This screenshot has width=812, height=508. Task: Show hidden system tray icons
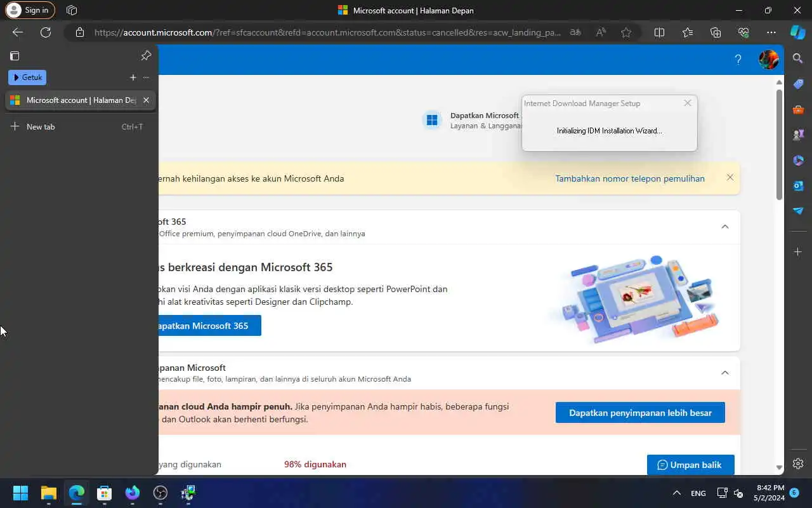point(676,493)
